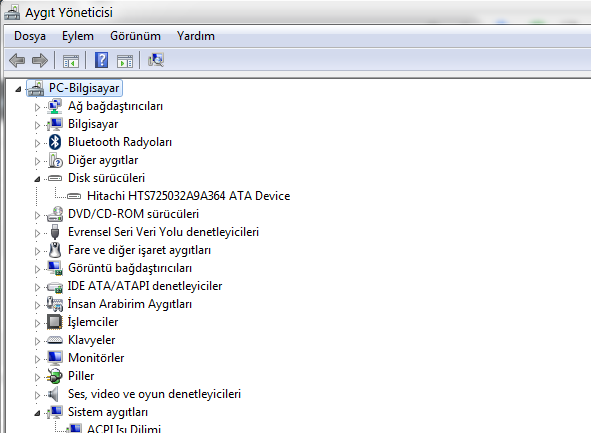Click the Back arrow toolbar icon

click(x=17, y=60)
